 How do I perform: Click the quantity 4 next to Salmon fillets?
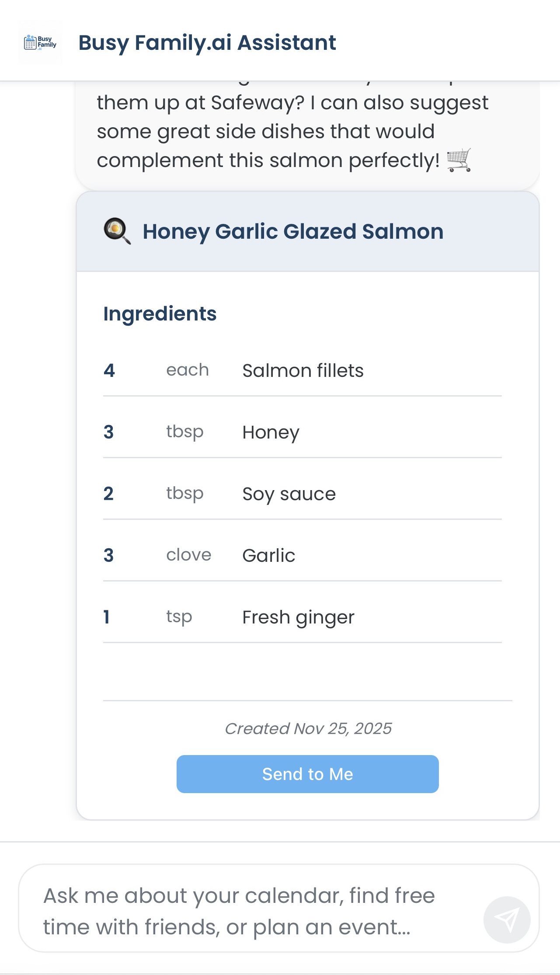[x=109, y=370]
